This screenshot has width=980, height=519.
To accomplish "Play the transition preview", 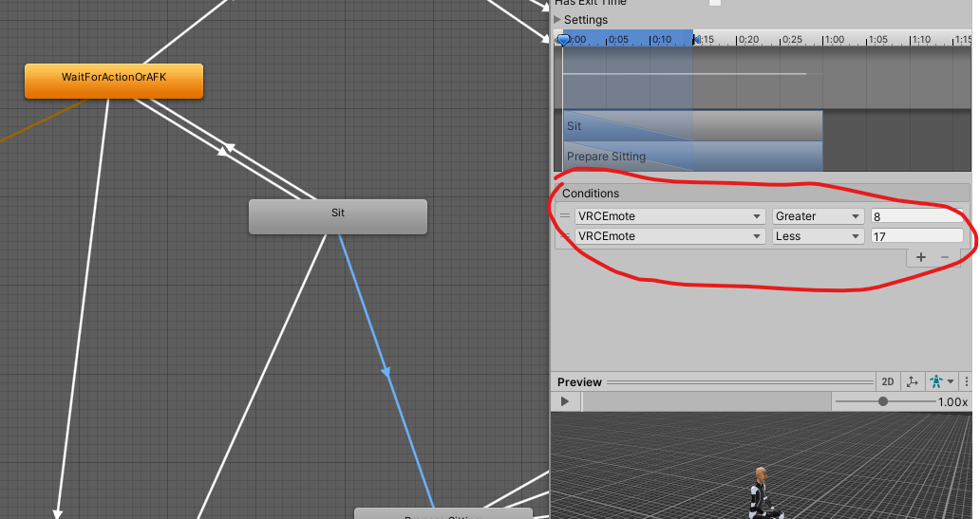I will click(x=565, y=401).
